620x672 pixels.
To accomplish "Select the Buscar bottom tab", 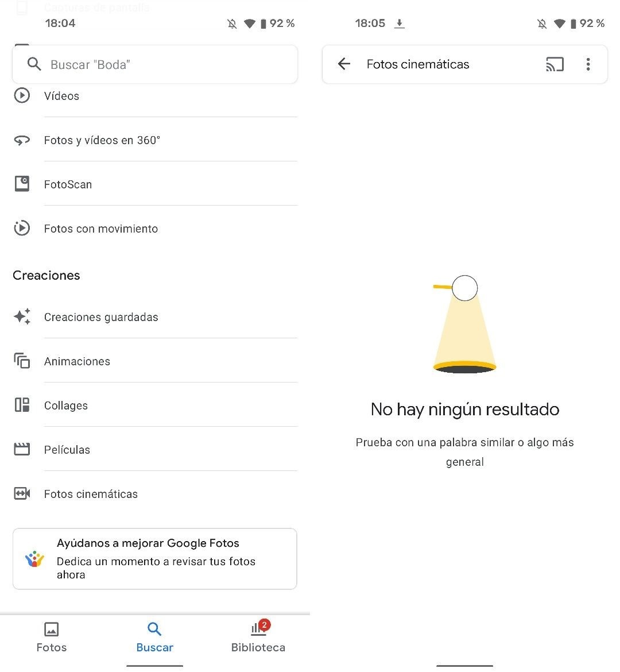I will [154, 638].
